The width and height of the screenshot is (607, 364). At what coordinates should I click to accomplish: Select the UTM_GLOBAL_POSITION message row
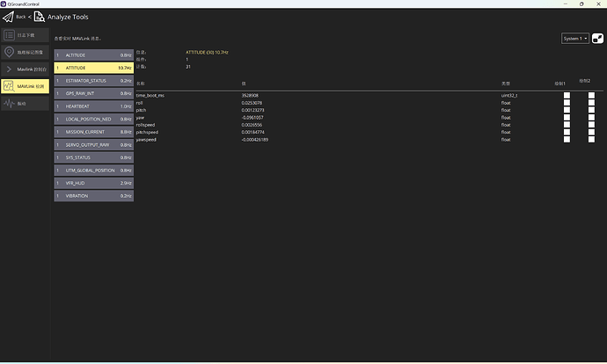[93, 171]
